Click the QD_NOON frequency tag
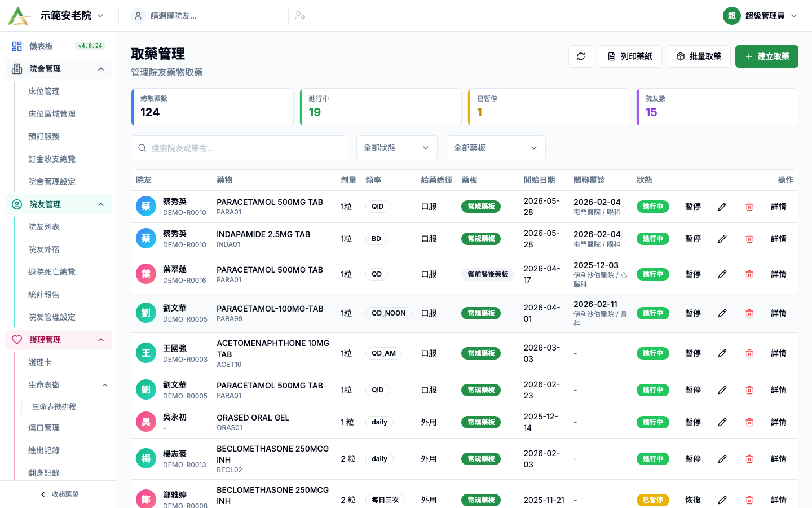The image size is (812, 508). coord(389,313)
